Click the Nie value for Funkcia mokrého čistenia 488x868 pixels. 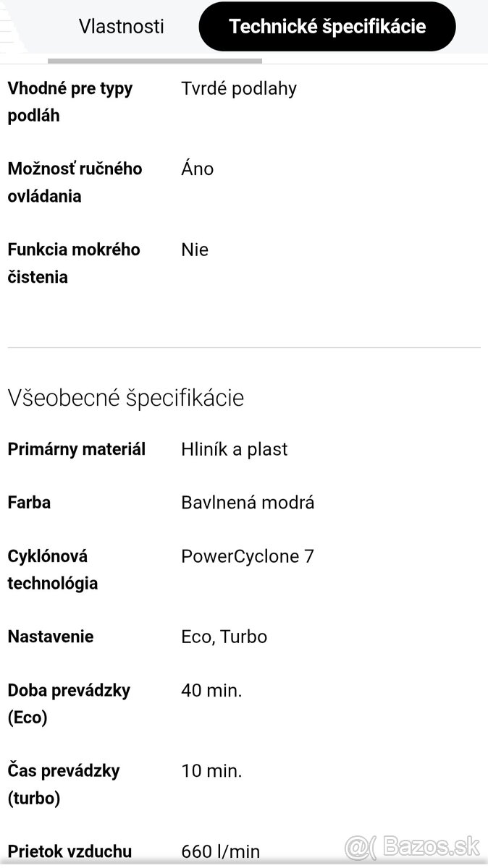pyautogui.click(x=194, y=250)
